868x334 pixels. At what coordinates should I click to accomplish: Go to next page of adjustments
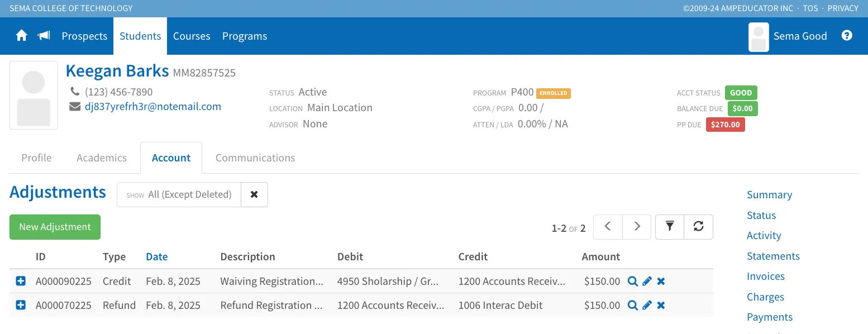637,227
